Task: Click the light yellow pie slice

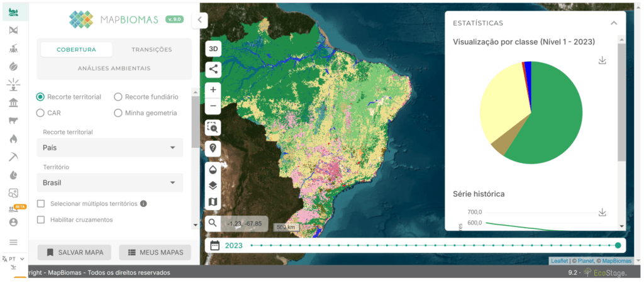Action: click(x=503, y=103)
